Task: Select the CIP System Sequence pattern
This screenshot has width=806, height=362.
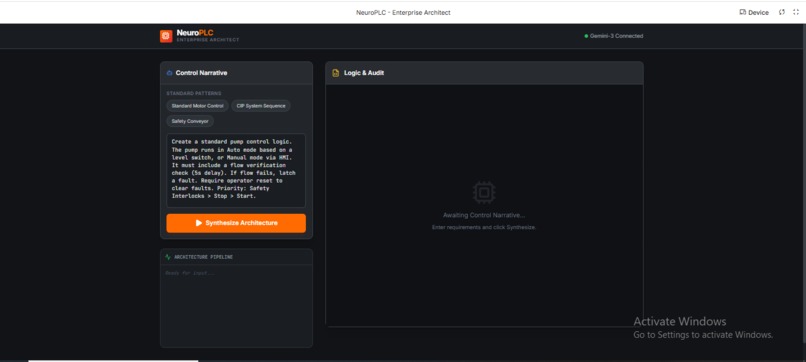Action: [261, 106]
